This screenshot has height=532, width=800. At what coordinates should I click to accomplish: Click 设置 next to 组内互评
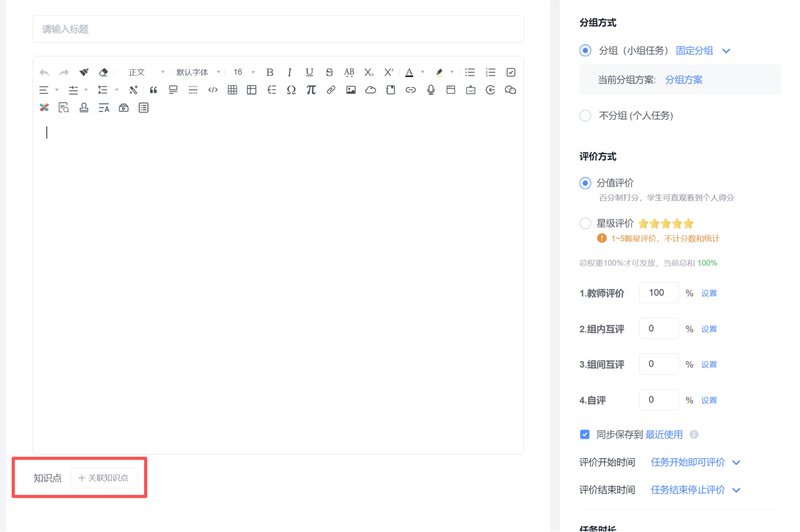(x=709, y=329)
